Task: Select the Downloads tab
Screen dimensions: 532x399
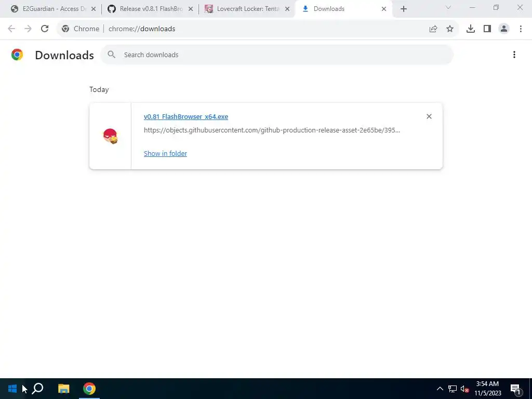Action: [x=344, y=9]
